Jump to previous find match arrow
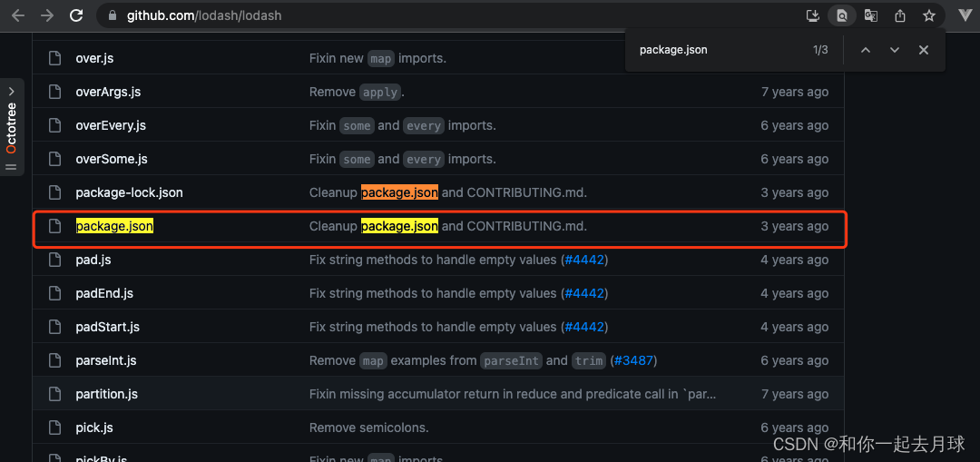Viewport: 980px width, 462px height. coord(866,50)
